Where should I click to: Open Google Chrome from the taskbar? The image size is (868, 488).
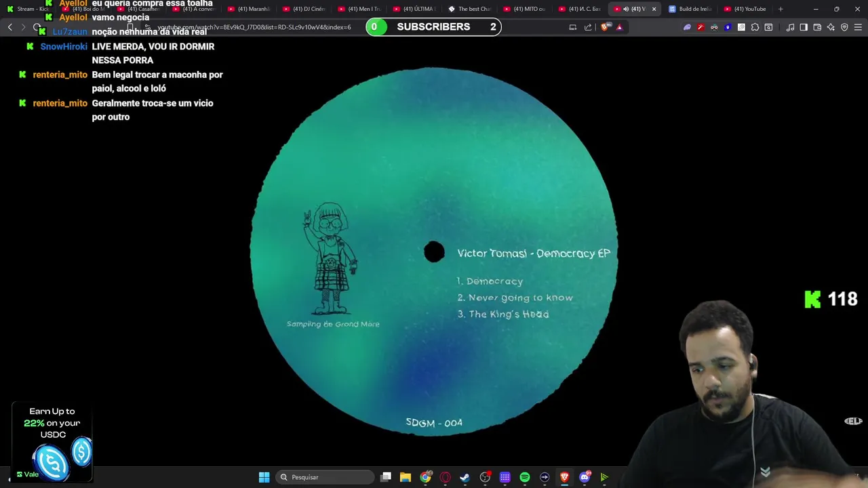pos(425,477)
